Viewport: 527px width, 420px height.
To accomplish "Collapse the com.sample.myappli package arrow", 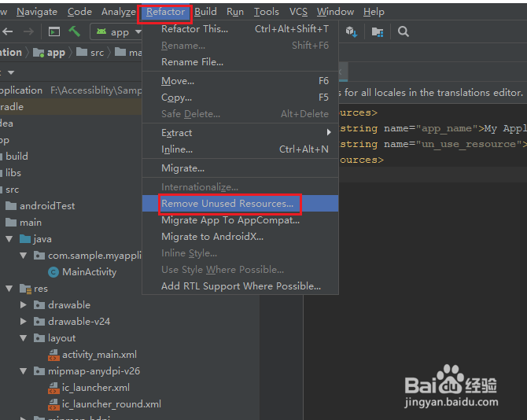I will tap(23, 256).
